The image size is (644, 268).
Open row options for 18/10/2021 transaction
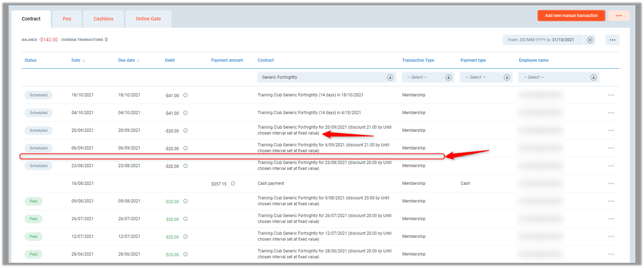point(611,95)
